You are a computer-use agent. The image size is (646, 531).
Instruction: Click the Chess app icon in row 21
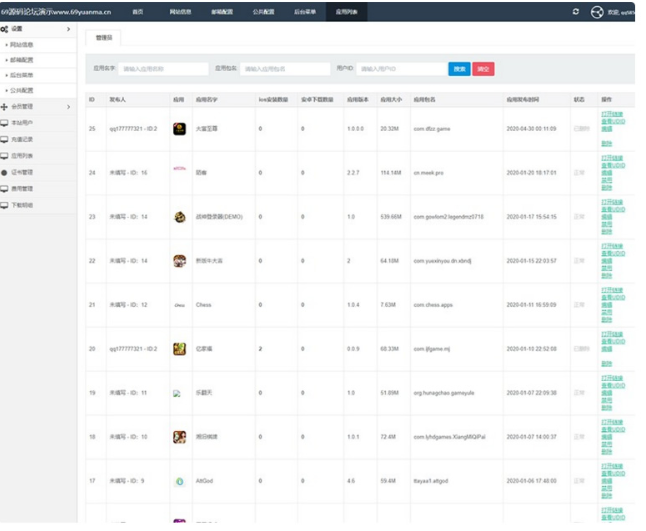pos(179,305)
